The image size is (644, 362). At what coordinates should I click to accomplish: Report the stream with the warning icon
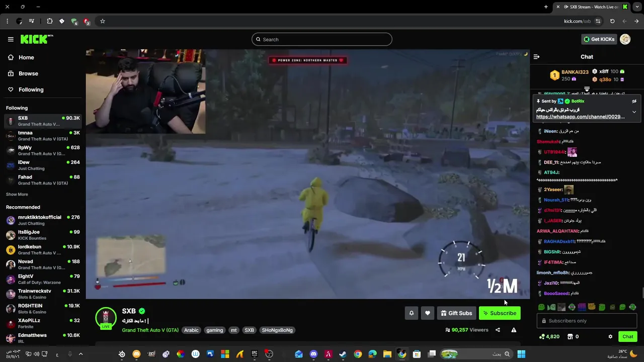pyautogui.click(x=514, y=330)
